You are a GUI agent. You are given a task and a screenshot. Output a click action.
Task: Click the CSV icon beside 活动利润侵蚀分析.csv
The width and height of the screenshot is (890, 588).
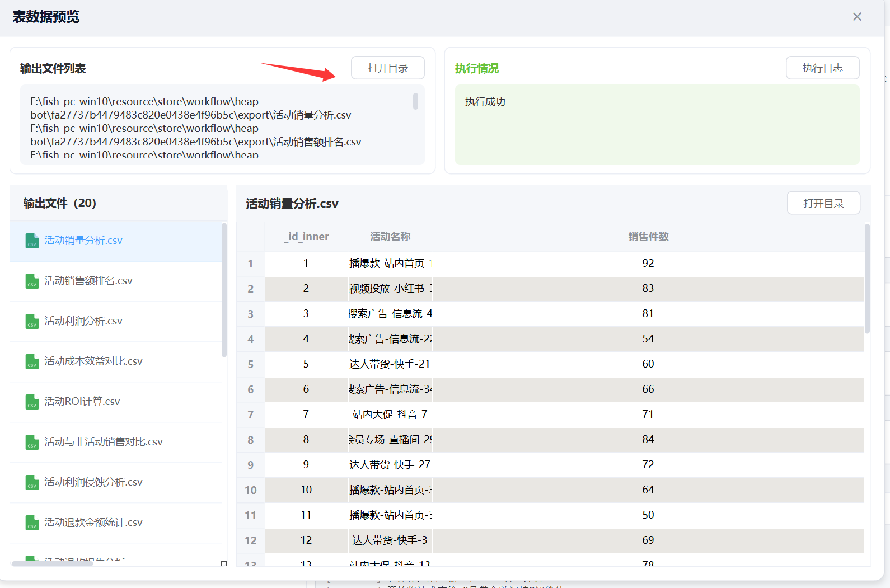tap(32, 482)
